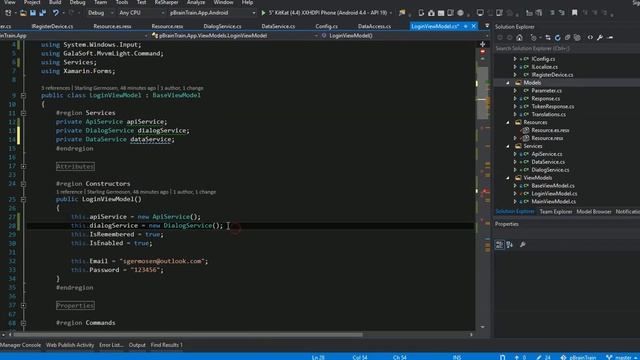The width and height of the screenshot is (640, 360).
Task: Open the Output panel tab
Action: tap(137, 345)
